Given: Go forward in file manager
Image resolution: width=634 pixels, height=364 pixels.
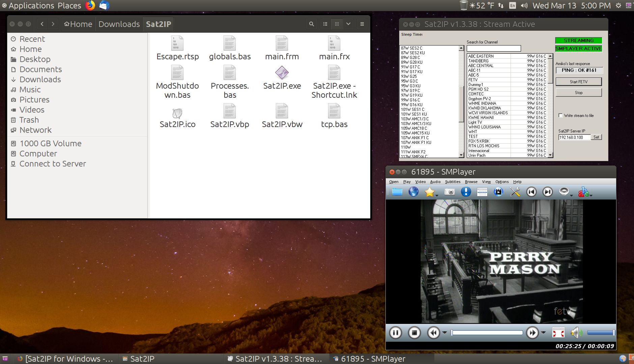Looking at the screenshot, I should 53,24.
